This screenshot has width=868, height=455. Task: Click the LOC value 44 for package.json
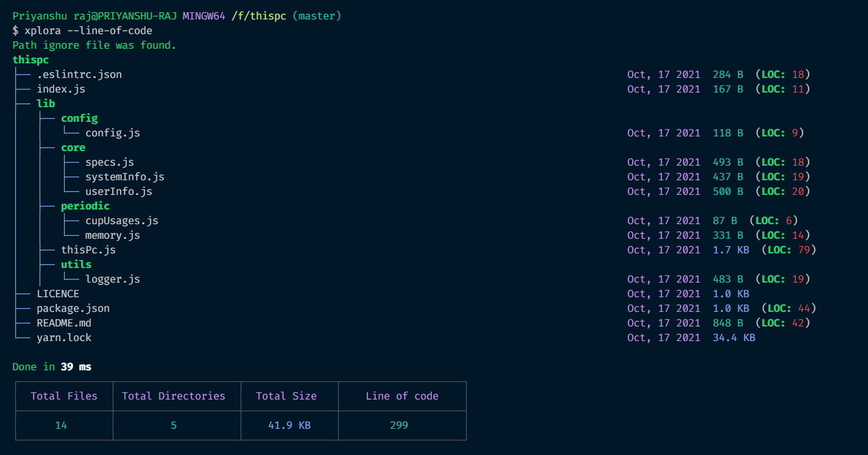pos(804,308)
